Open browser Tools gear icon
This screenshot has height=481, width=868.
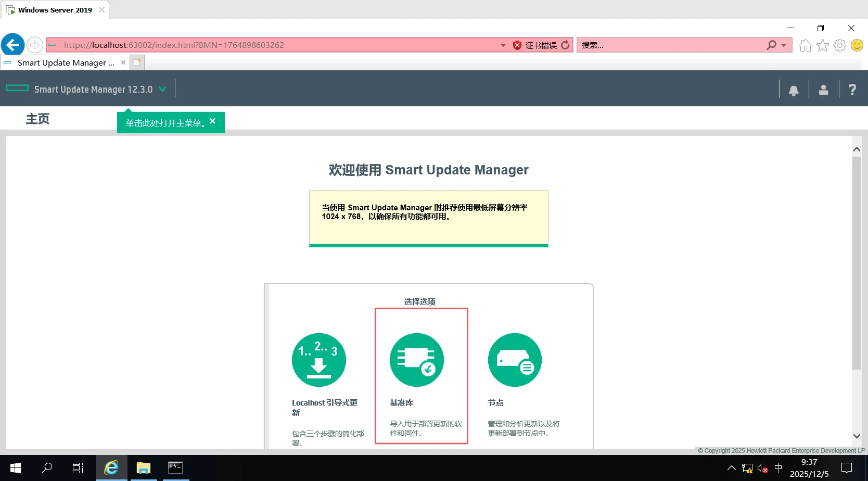[x=840, y=45]
